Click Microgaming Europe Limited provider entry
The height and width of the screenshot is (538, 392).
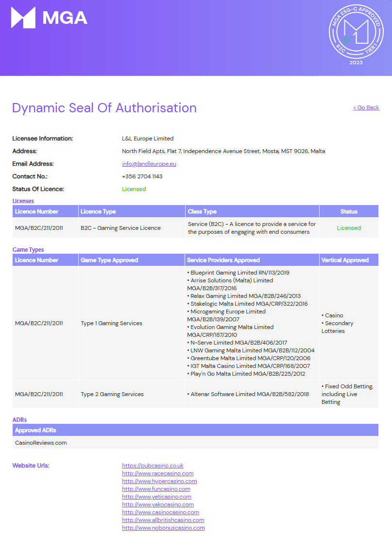pyautogui.click(x=226, y=315)
